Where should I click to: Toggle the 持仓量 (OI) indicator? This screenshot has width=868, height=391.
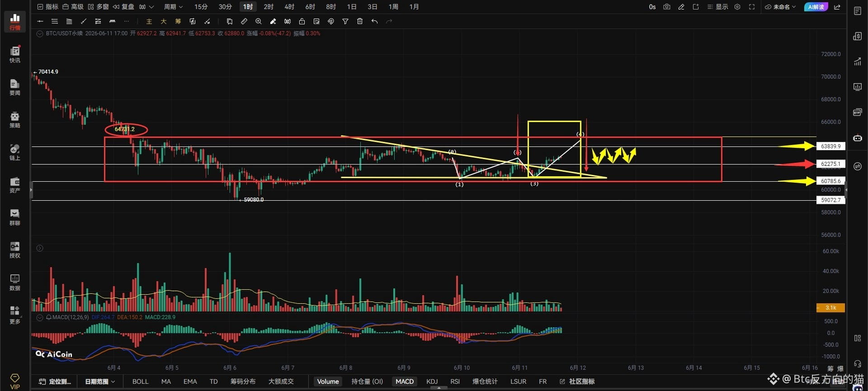point(367,382)
